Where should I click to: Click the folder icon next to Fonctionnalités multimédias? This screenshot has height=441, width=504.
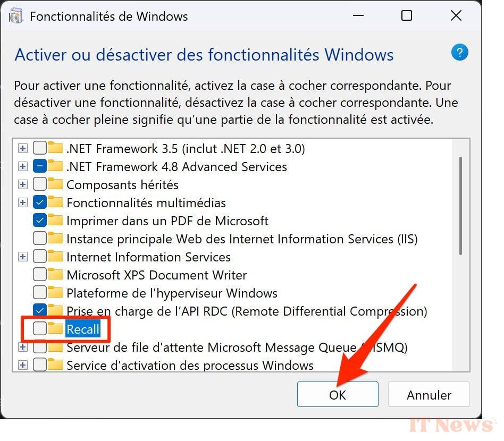[x=55, y=202]
